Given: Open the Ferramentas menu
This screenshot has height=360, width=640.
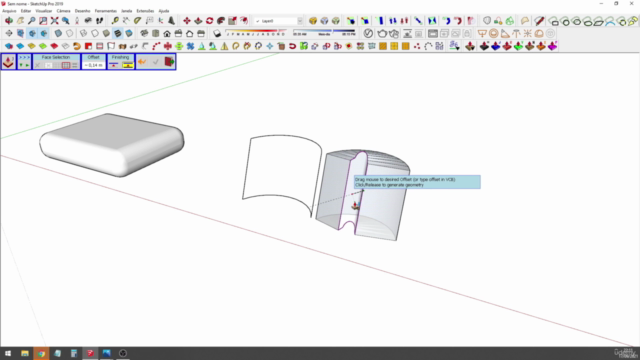Looking at the screenshot, I should (x=106, y=11).
